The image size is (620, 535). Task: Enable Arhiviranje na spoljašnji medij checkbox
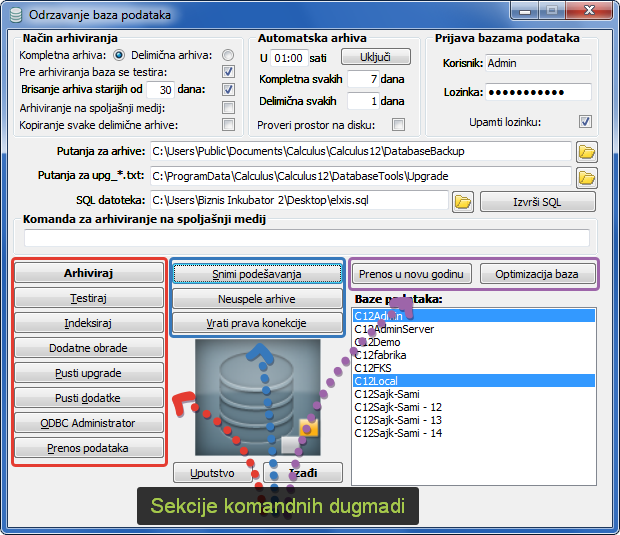tap(228, 107)
